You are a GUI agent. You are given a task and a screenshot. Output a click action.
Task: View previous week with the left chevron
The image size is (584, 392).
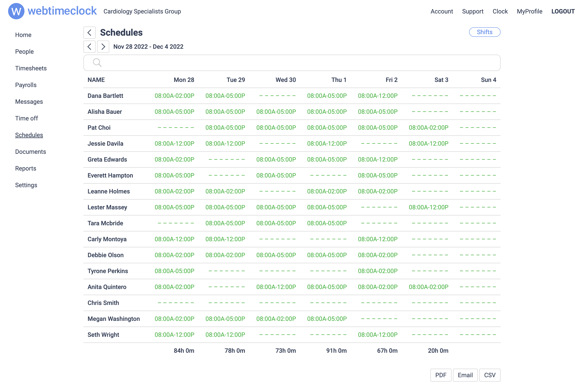pos(89,47)
